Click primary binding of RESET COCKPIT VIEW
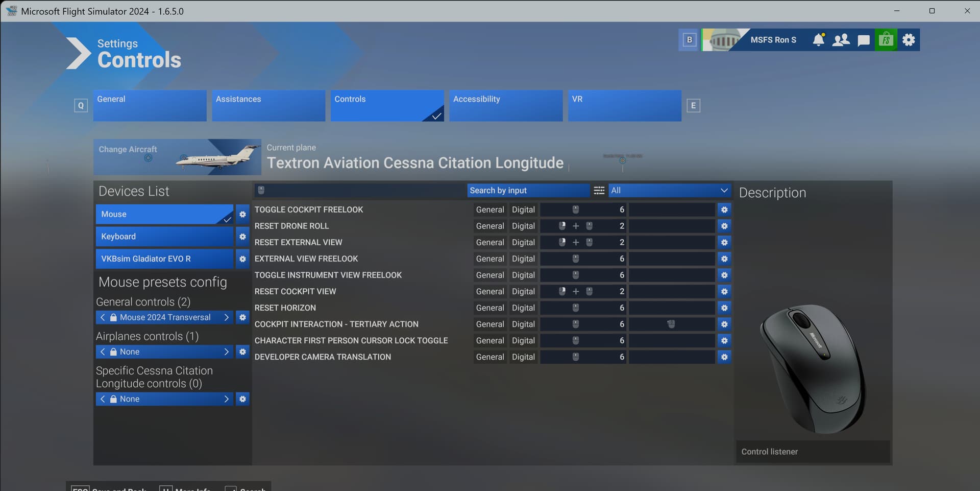 tap(583, 291)
